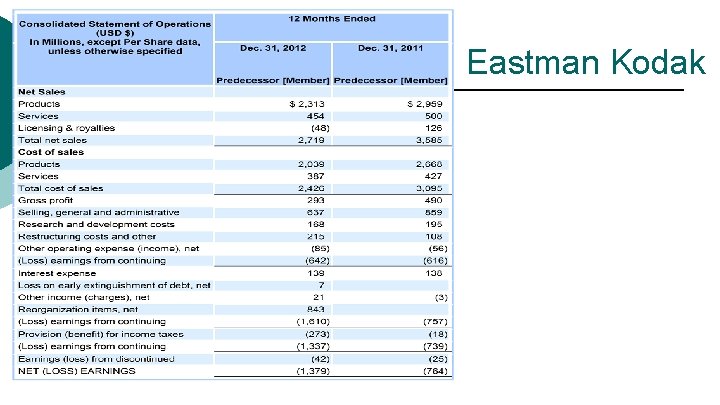The height and width of the screenshot is (405, 720).
Task: Click the '$ 2,959' products sales value
Action: coord(425,104)
